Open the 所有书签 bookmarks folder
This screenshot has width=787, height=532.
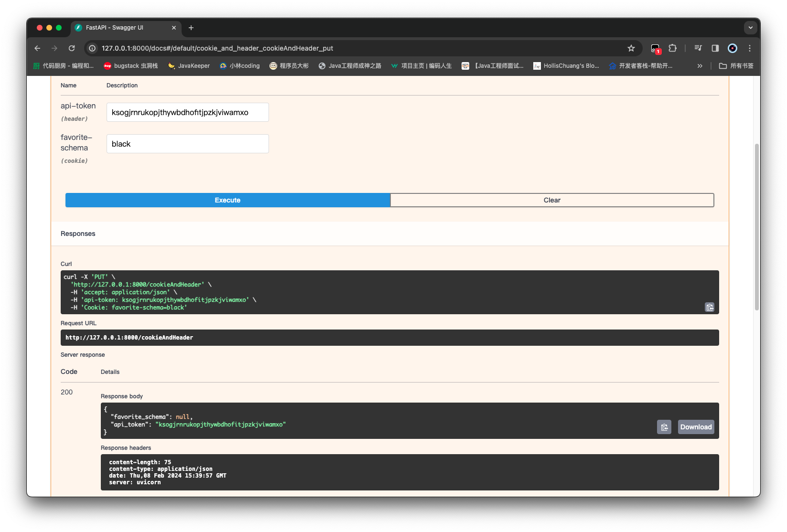(x=736, y=66)
